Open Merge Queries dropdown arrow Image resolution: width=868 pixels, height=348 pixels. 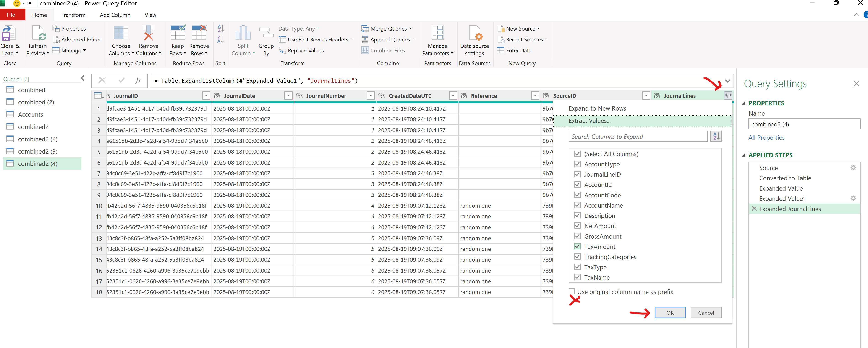click(411, 29)
